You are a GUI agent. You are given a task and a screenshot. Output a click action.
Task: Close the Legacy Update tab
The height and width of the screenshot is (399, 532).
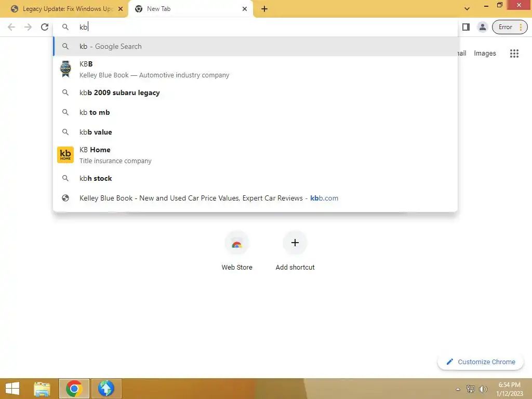121,9
